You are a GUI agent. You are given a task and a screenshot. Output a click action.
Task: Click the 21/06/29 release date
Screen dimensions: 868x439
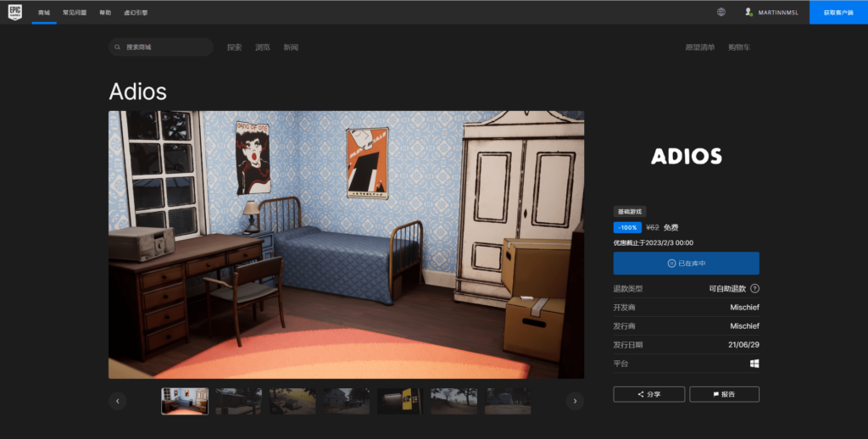pyautogui.click(x=743, y=345)
